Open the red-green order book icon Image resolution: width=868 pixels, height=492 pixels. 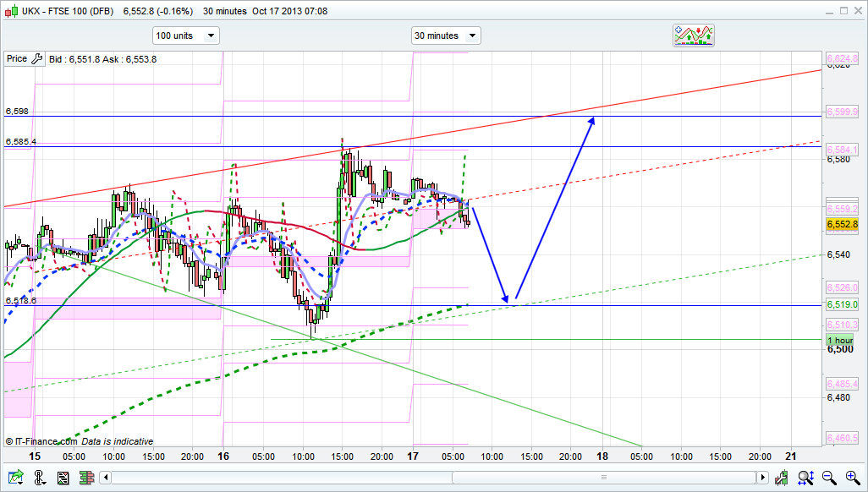[x=85, y=478]
